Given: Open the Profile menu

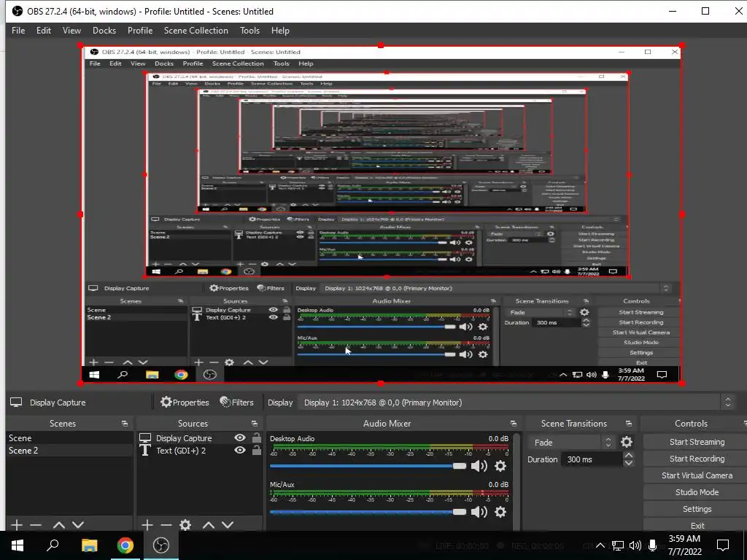Looking at the screenshot, I should pos(139,31).
